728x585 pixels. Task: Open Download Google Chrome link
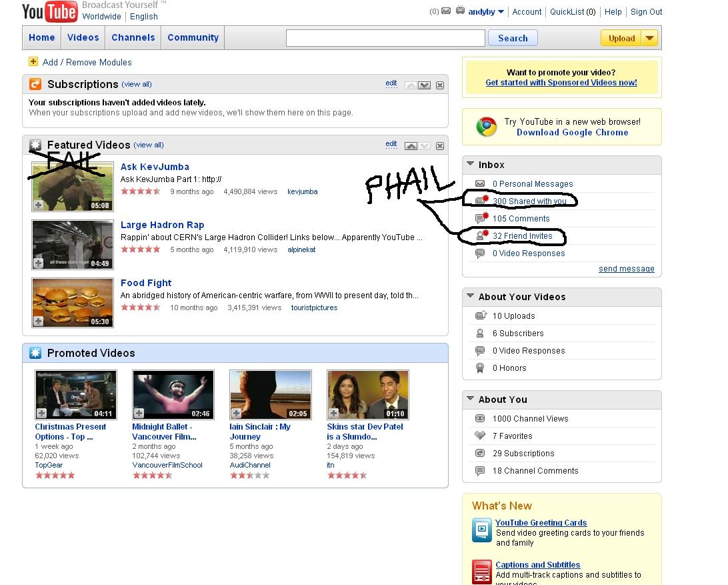tap(573, 133)
